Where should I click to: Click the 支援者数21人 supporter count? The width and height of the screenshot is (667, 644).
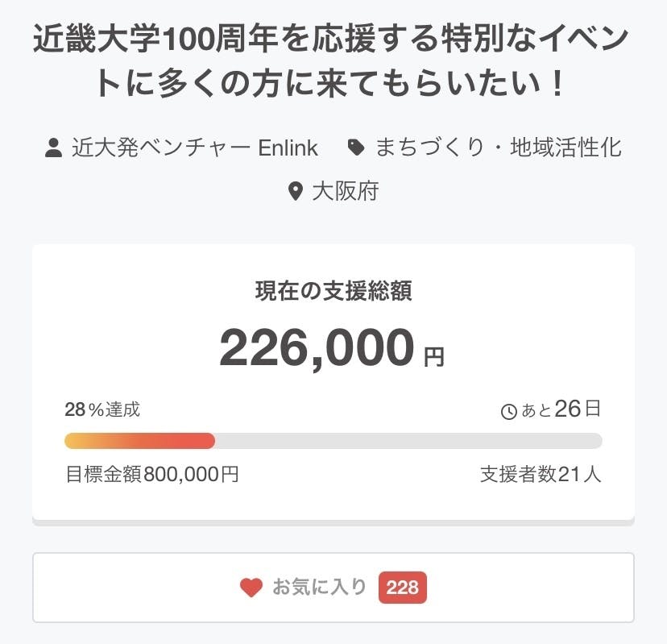click(x=541, y=475)
